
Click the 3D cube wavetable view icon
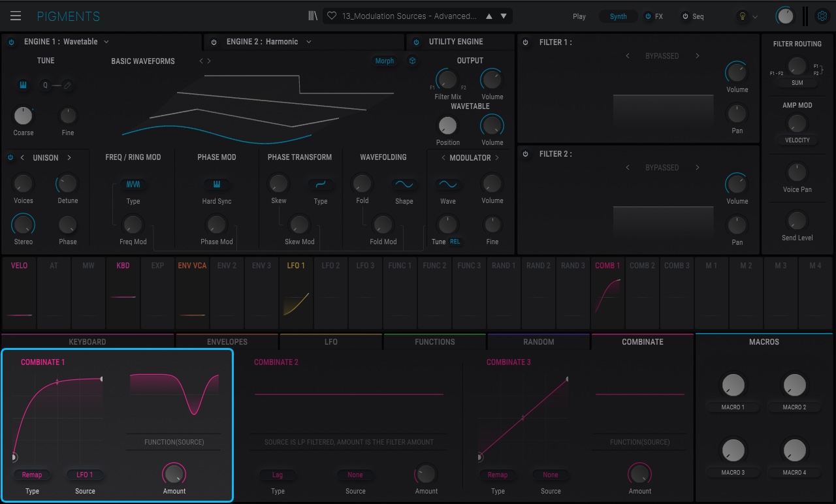[x=413, y=61]
